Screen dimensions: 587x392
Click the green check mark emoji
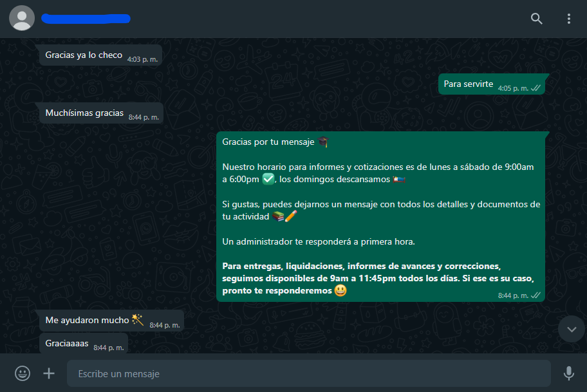tap(268, 179)
